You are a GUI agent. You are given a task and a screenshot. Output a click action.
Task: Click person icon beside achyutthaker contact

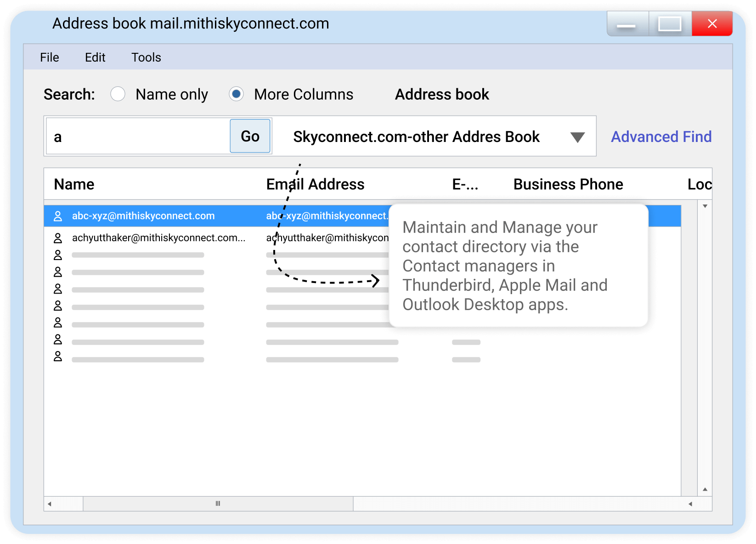coord(58,238)
